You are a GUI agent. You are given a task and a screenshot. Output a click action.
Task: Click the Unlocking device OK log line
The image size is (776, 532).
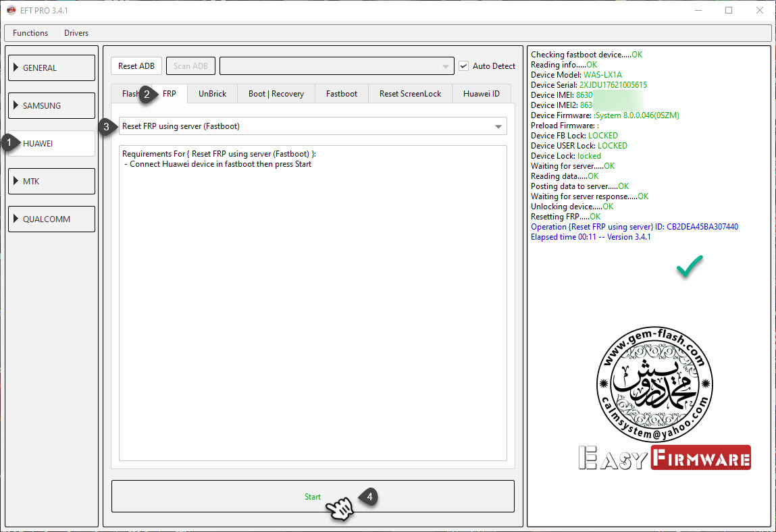pos(572,207)
